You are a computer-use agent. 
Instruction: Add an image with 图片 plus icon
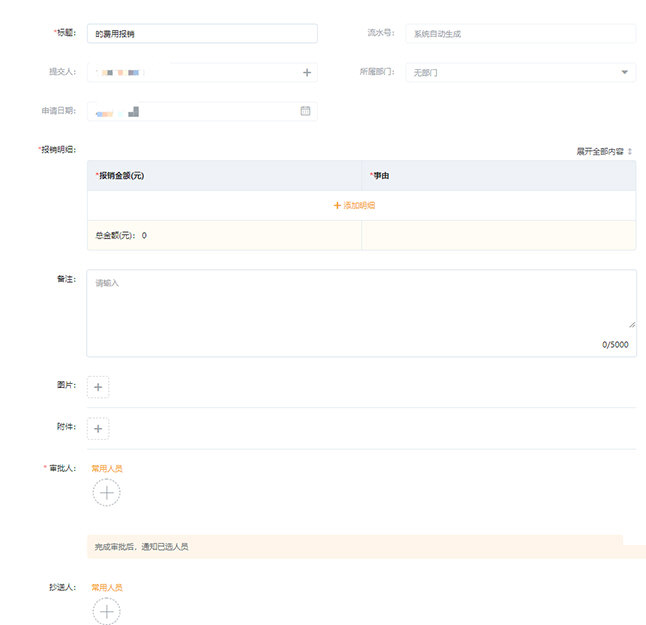pos(98,387)
